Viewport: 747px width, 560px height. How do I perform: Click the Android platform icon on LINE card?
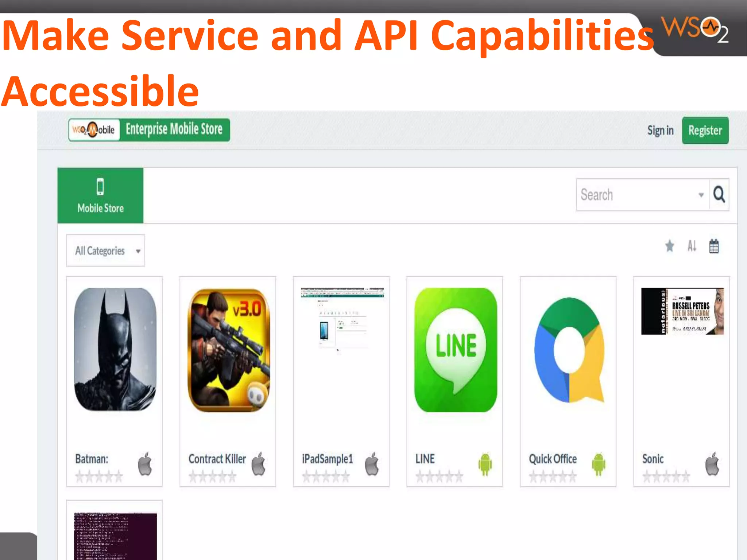485,464
